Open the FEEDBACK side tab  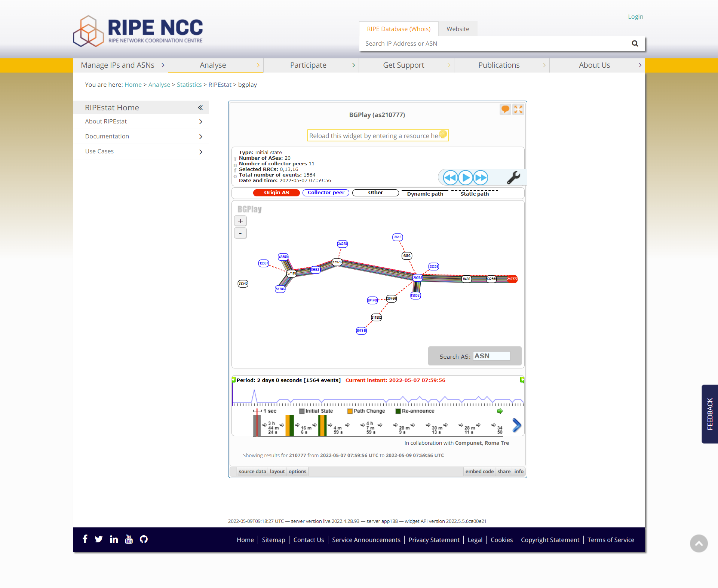click(x=710, y=414)
